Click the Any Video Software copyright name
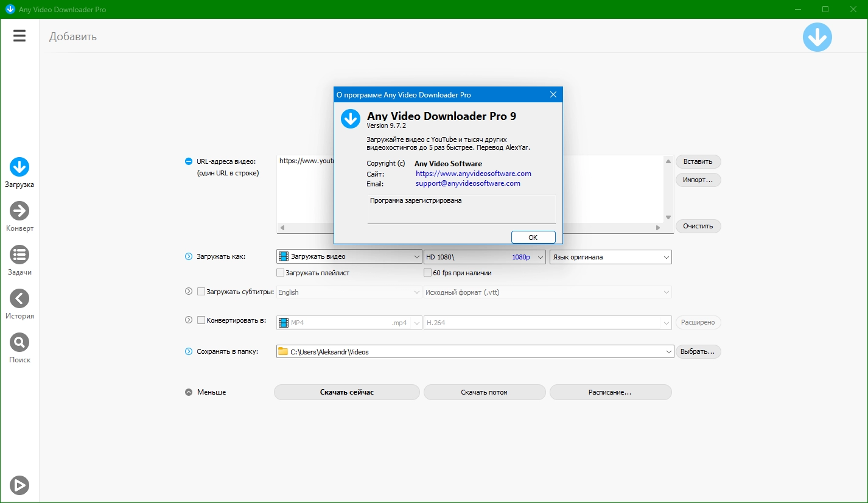The width and height of the screenshot is (868, 503). [x=448, y=164]
